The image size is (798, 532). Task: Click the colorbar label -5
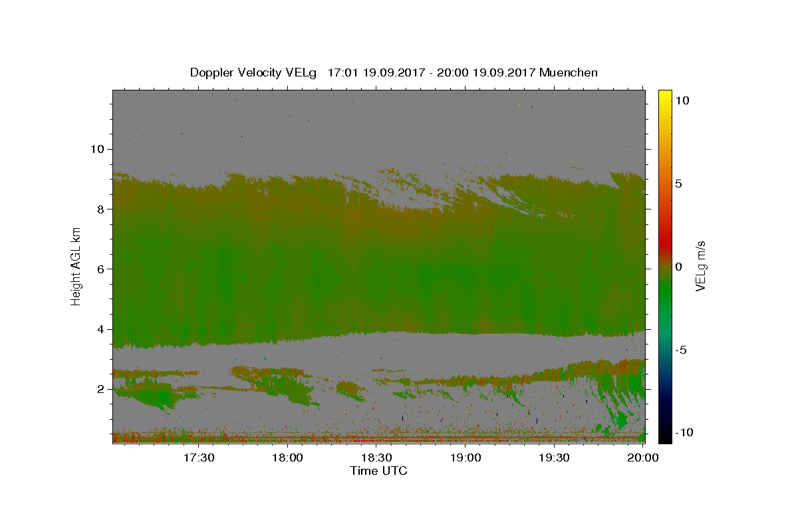point(681,350)
